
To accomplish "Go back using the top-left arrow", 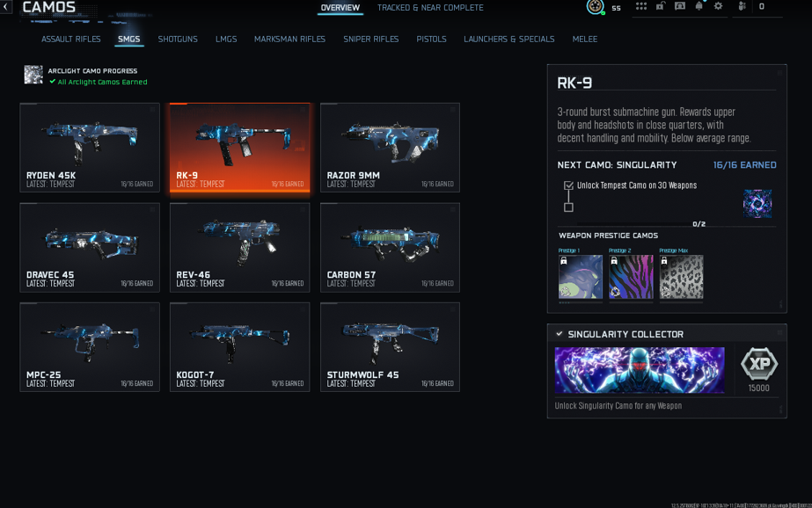I will pos(5,7).
